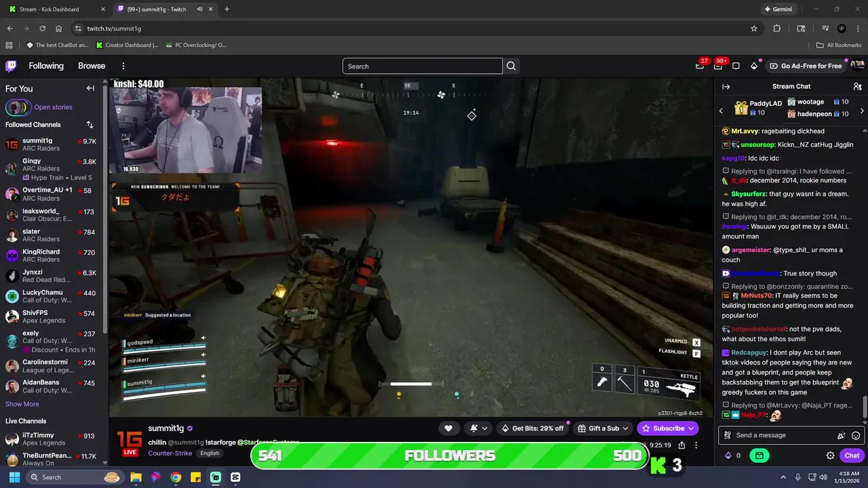
Task: Open stories link in sidebar
Action: pyautogui.click(x=53, y=107)
